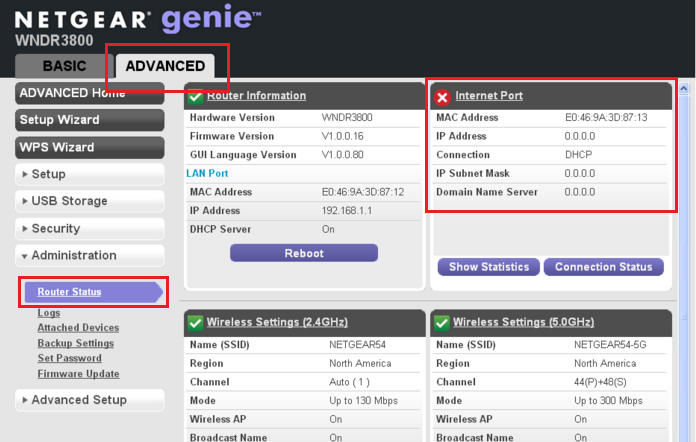The image size is (696, 442).
Task: Open Backup Settings
Action: (75, 343)
